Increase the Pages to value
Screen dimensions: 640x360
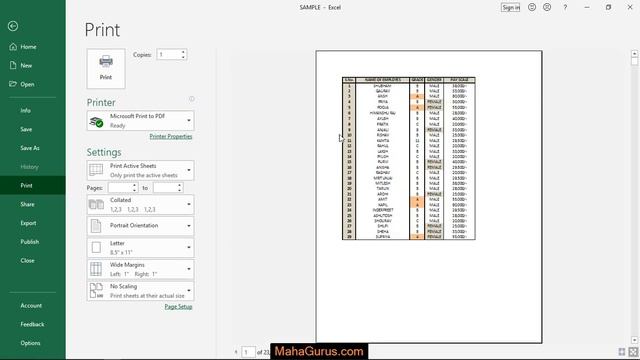pos(180,185)
